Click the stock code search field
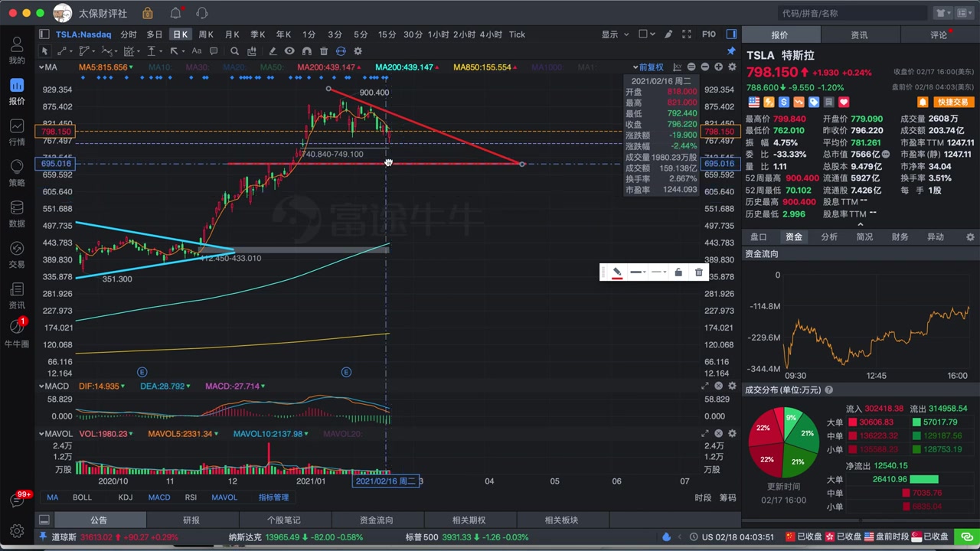 [x=853, y=13]
